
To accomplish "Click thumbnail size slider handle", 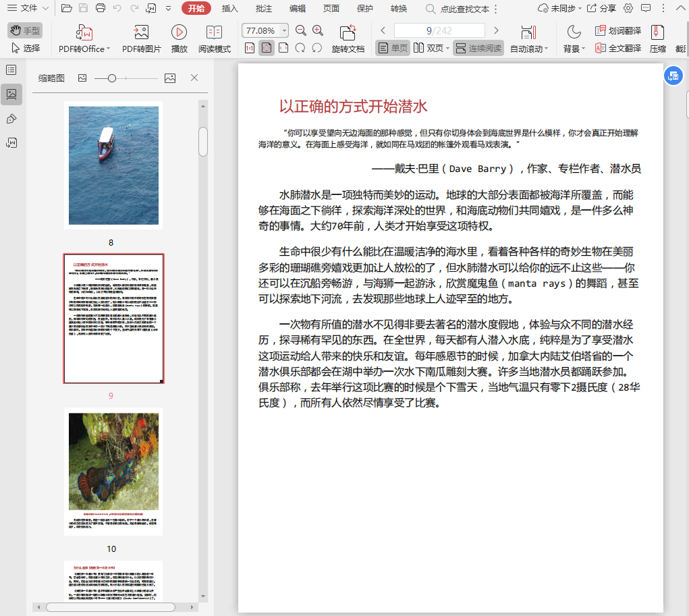I will (111, 78).
